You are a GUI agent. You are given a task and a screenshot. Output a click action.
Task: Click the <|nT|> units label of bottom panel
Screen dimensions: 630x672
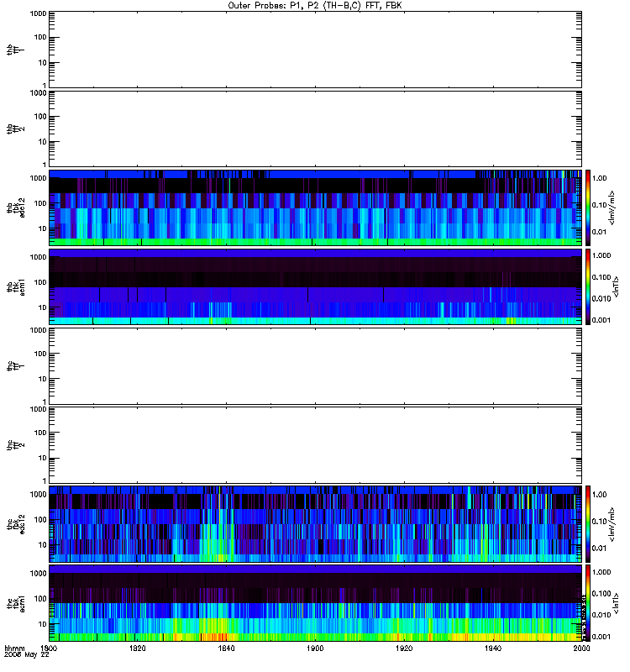[616, 603]
